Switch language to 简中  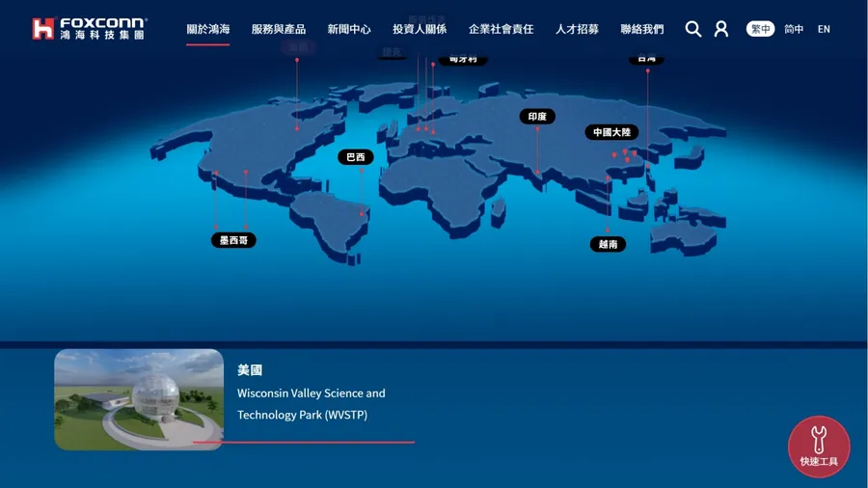tap(794, 29)
